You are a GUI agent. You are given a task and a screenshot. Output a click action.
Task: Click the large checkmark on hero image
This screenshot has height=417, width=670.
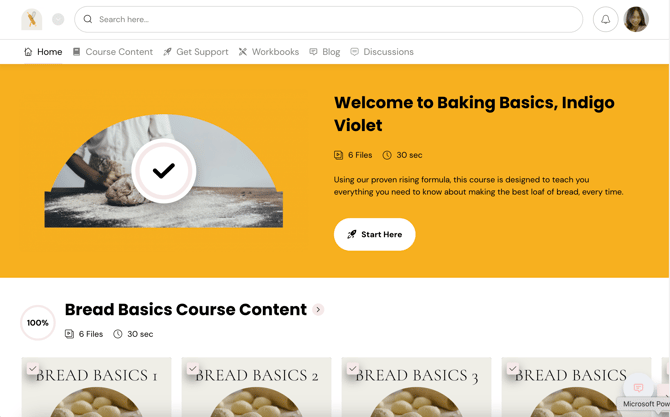[x=164, y=170]
